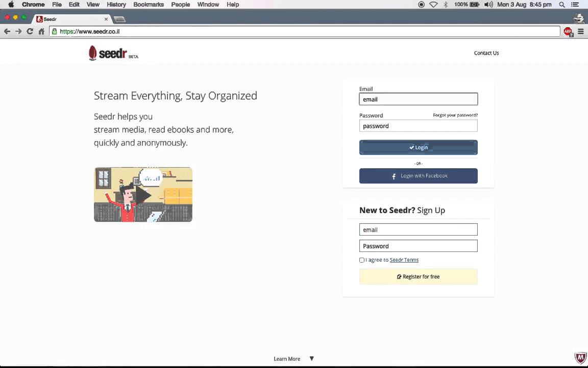
Task: Click the Wi-Fi status icon in the menu bar
Action: [x=433, y=5]
